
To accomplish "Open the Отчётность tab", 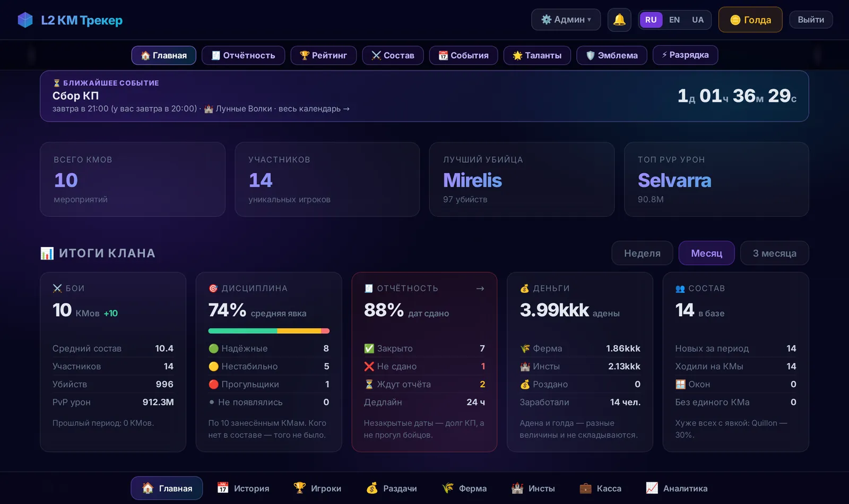I will pos(243,55).
